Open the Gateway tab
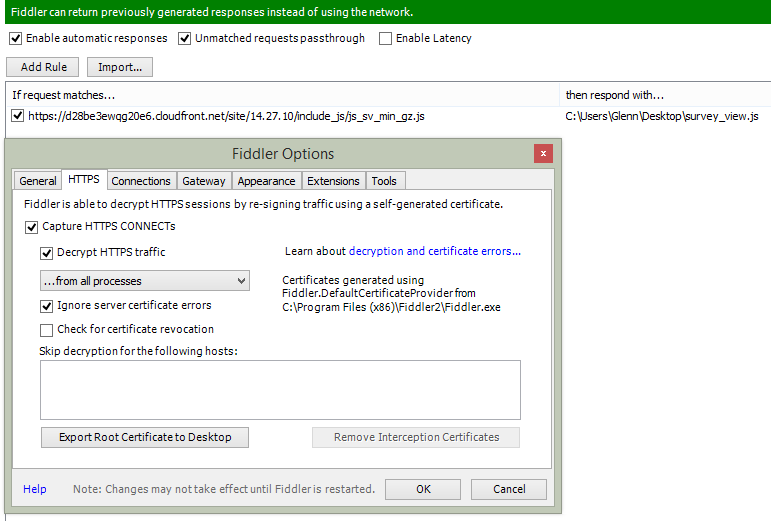The height and width of the screenshot is (521, 771). pyautogui.click(x=204, y=181)
